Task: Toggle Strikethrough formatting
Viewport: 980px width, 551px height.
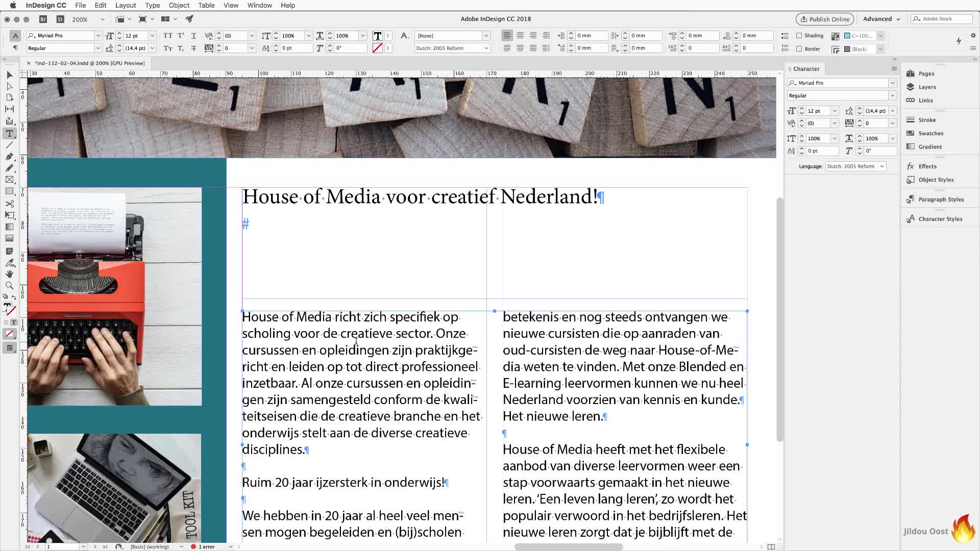Action: tap(193, 48)
